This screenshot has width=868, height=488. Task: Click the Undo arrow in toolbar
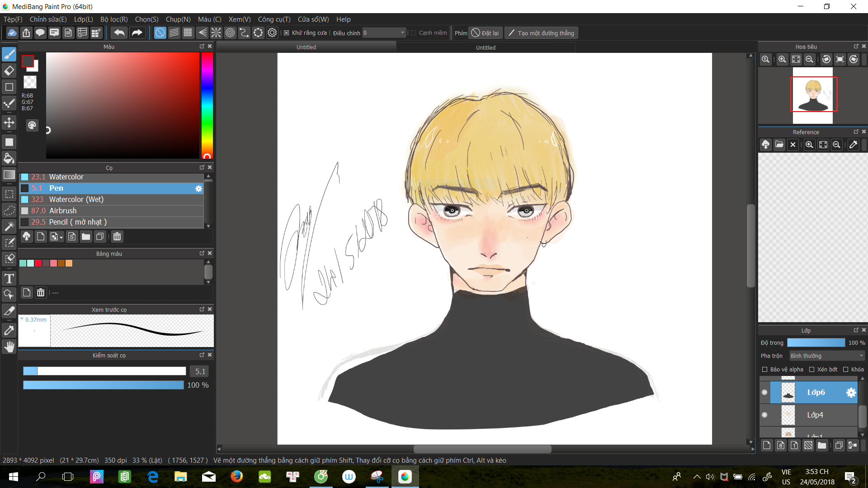coord(119,33)
